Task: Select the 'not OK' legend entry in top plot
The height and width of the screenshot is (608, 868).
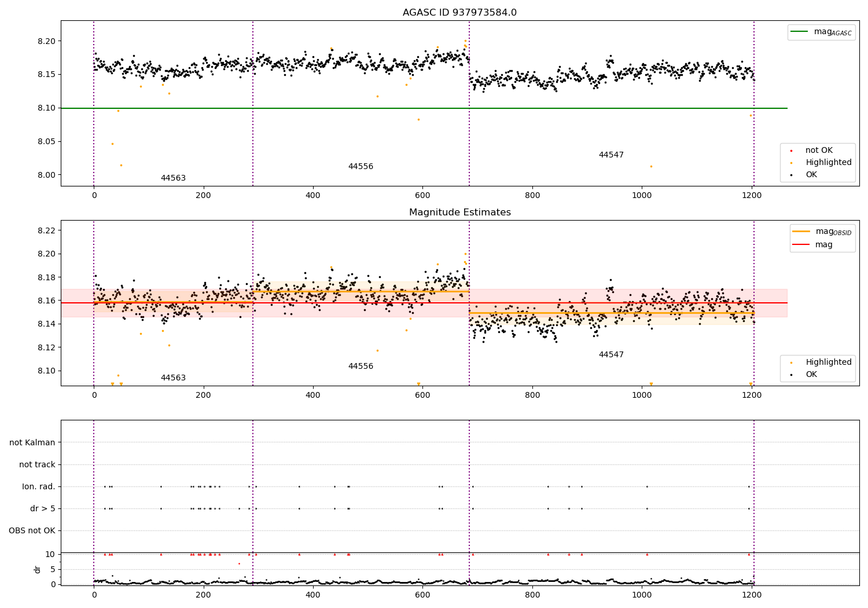Action: click(819, 151)
